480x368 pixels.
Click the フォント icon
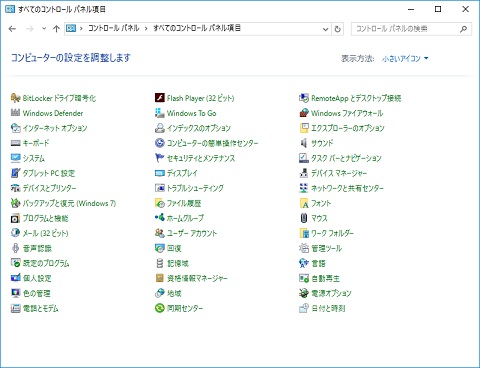[x=304, y=203]
